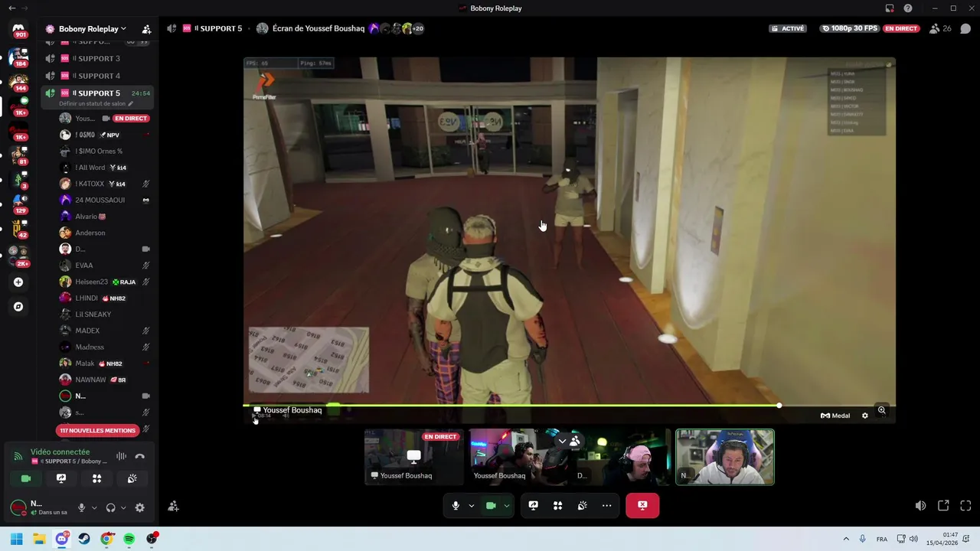Screen dimensions: 980x551
Task: Expand the +20 viewers avatar list
Action: click(x=417, y=28)
